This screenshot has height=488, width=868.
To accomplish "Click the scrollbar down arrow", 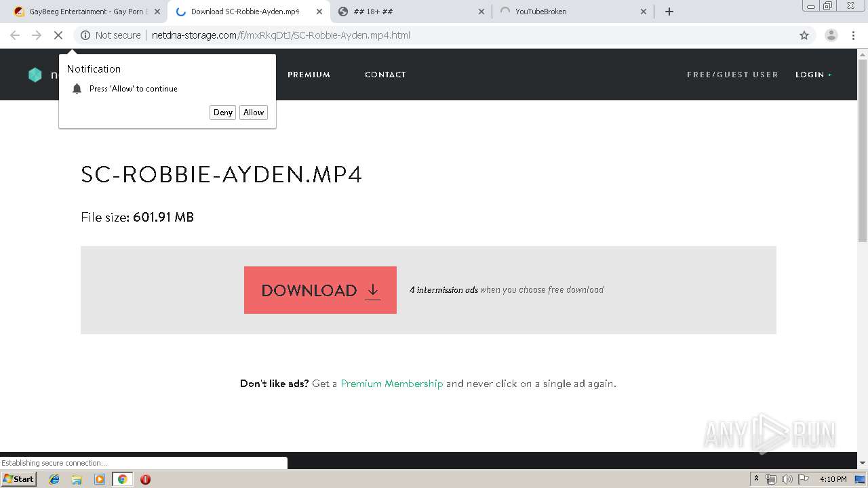I will (x=863, y=463).
